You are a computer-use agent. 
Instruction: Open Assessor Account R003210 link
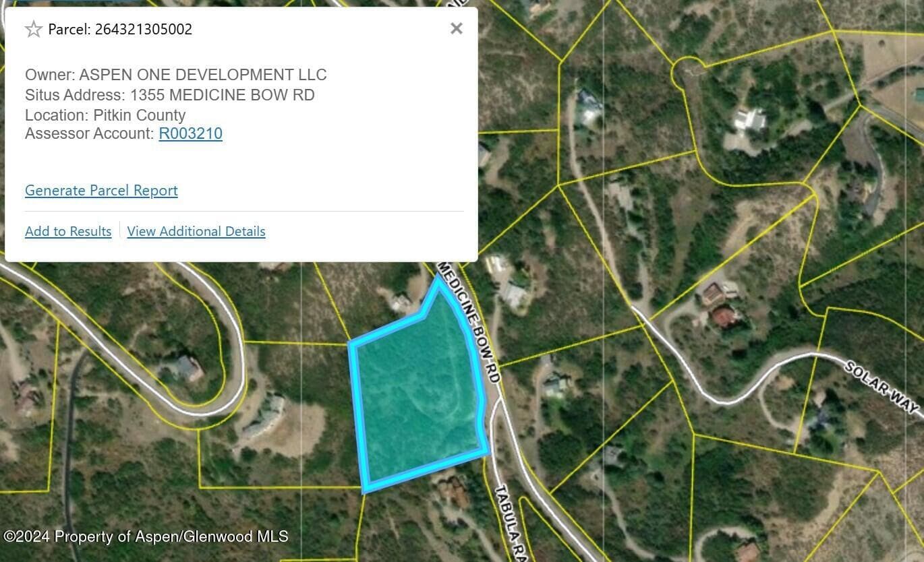coord(190,133)
